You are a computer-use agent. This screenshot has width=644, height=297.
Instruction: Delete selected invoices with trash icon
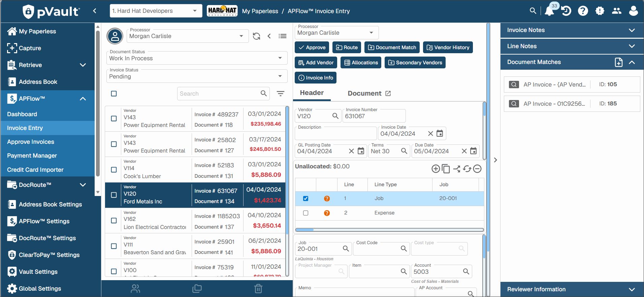(x=258, y=289)
